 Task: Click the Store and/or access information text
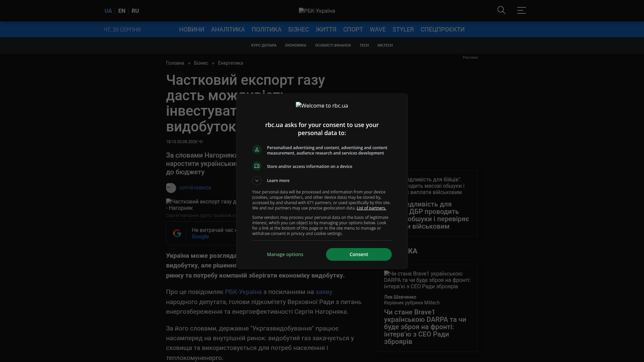coord(310,167)
